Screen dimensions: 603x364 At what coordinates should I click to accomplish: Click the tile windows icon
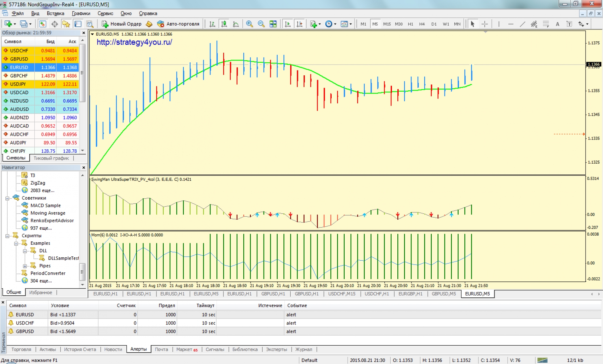click(x=273, y=24)
